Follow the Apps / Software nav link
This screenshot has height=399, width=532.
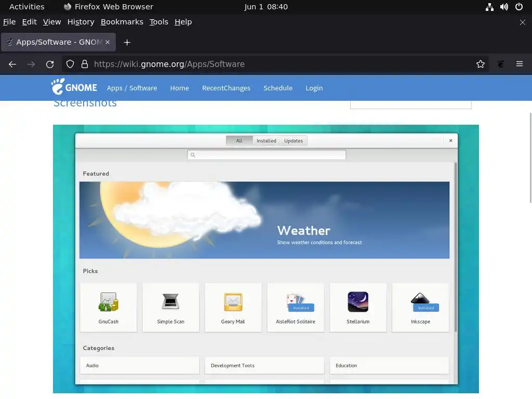(x=132, y=88)
